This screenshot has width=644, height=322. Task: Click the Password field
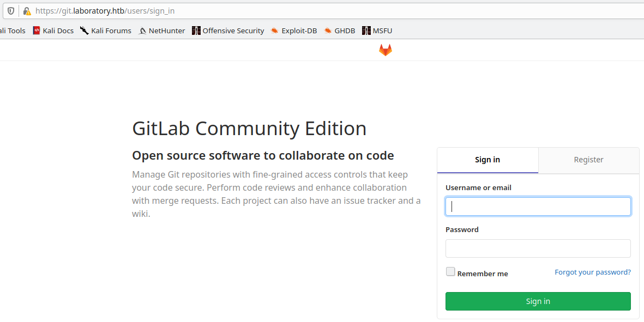pyautogui.click(x=538, y=248)
